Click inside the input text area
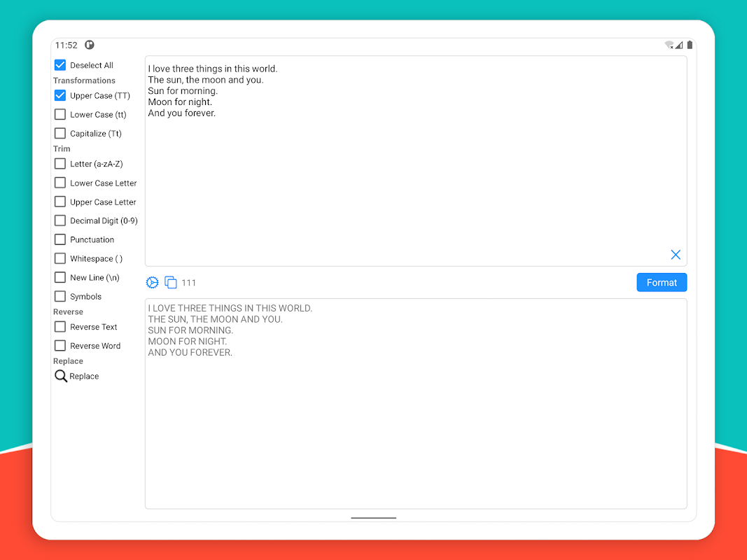Viewport: 747px width, 560px height. point(416,161)
